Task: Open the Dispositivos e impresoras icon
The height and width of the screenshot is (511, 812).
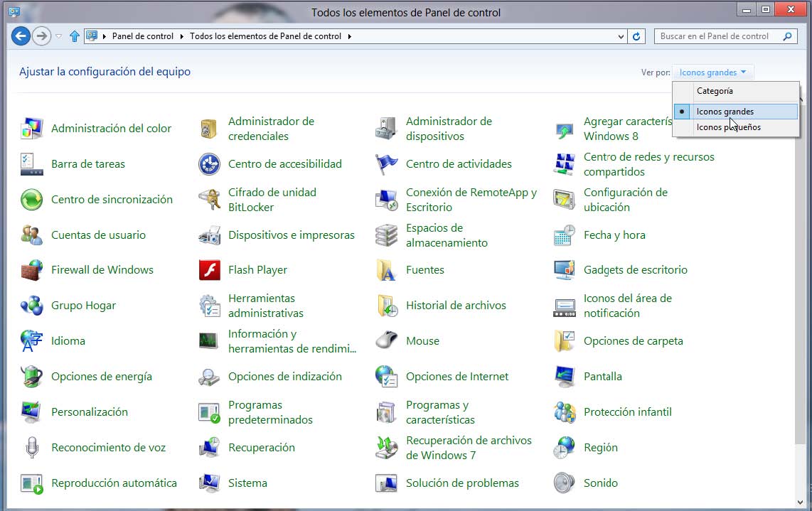Action: [209, 235]
